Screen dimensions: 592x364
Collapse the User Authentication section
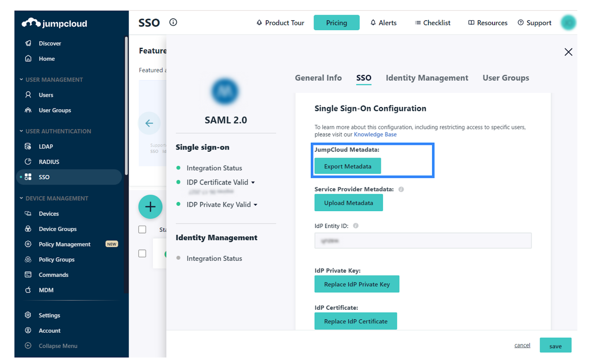pyautogui.click(x=55, y=131)
